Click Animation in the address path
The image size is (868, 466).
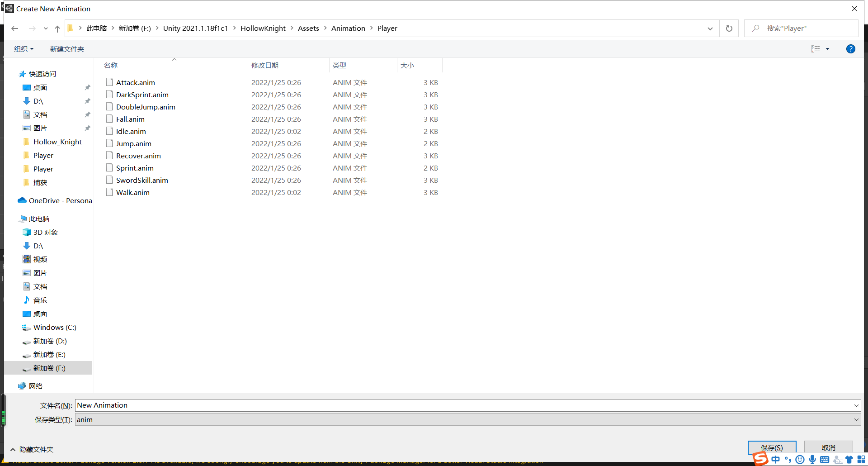coord(348,28)
